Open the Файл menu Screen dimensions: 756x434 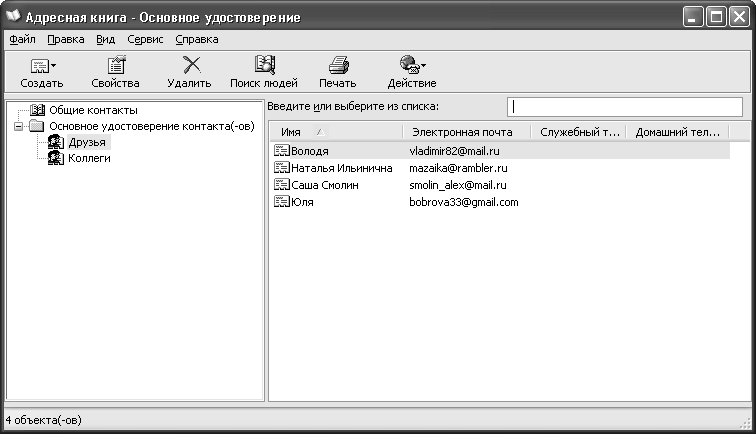coord(23,40)
